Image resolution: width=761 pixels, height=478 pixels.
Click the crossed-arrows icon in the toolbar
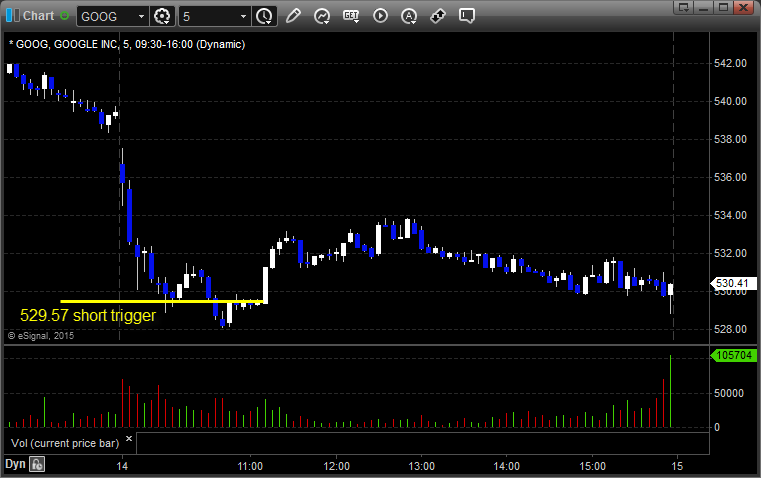(x=438, y=16)
